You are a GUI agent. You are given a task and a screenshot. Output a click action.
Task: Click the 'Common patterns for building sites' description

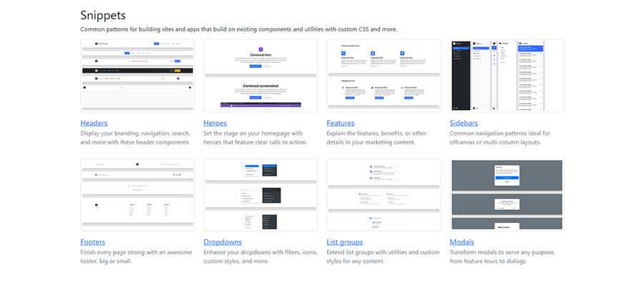(x=239, y=29)
